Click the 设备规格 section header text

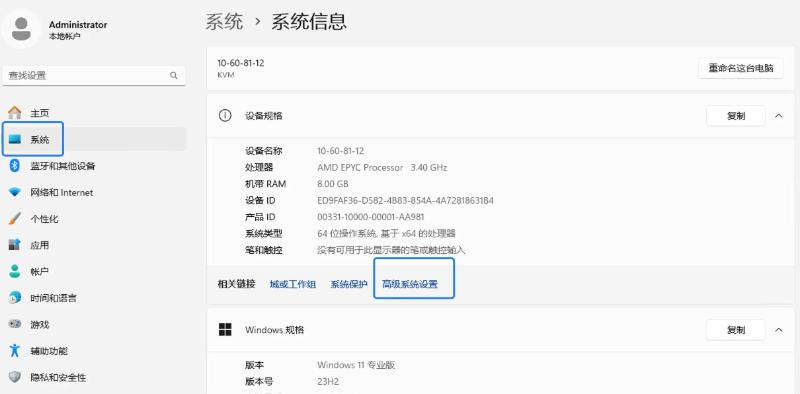[263, 116]
